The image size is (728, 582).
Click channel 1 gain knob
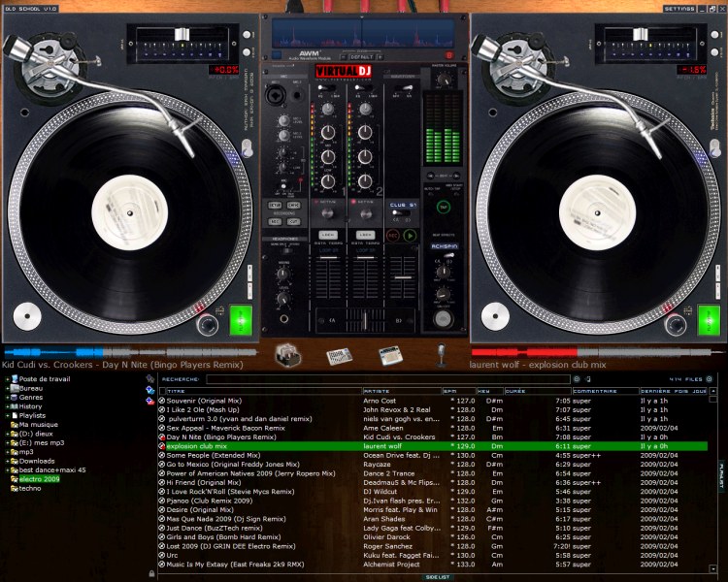(328, 110)
